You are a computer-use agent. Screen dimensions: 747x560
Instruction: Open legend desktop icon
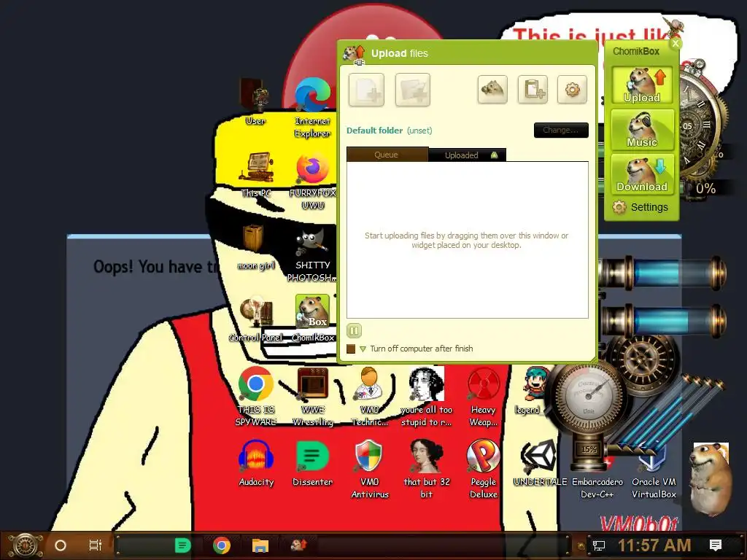[532, 391]
